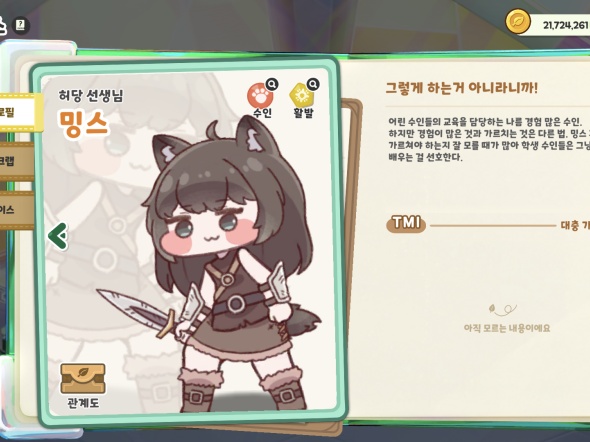This screenshot has height=442, width=590.
Task: Inspect via magnifier above 활발 badge
Action: tap(313, 84)
